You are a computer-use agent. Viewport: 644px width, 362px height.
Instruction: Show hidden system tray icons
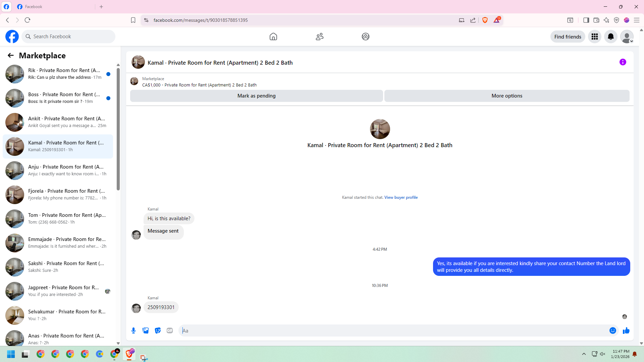tap(584, 354)
